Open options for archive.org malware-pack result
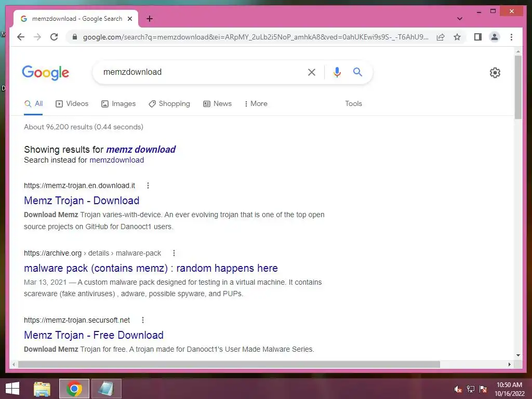This screenshot has height=399, width=532. click(x=174, y=253)
